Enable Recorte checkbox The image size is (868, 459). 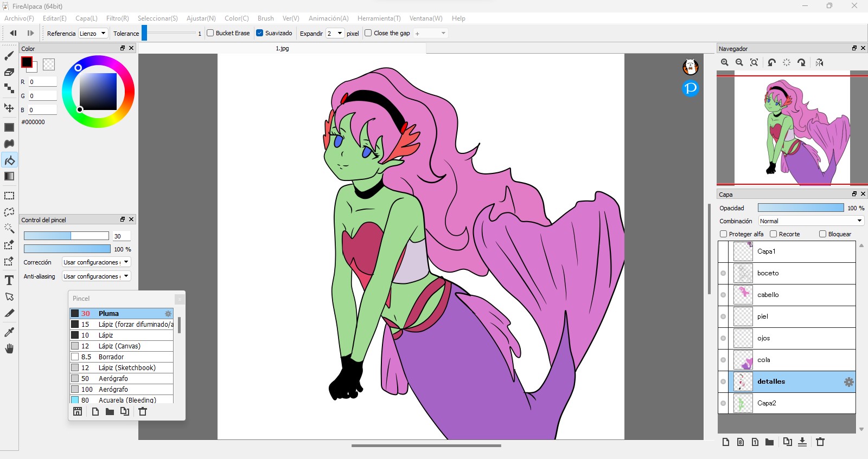pos(774,234)
